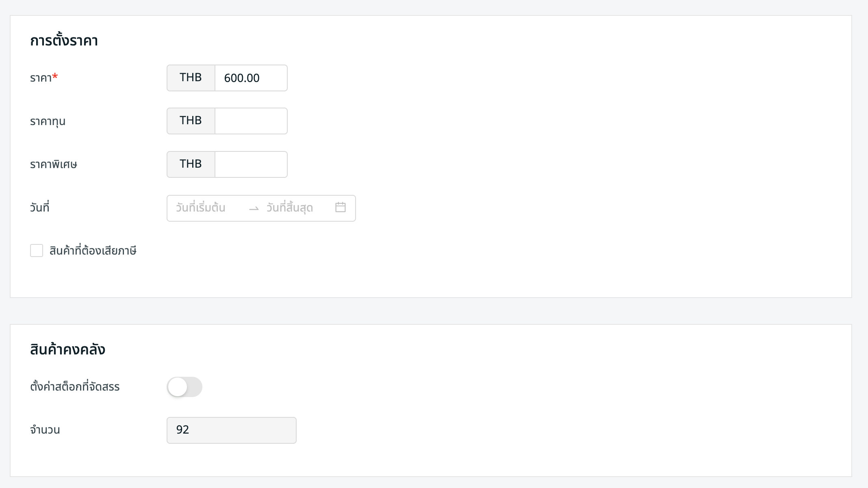This screenshot has width=868, height=488.
Task: Click the empty ราคาพิเศษ input field
Action: pyautogui.click(x=250, y=164)
